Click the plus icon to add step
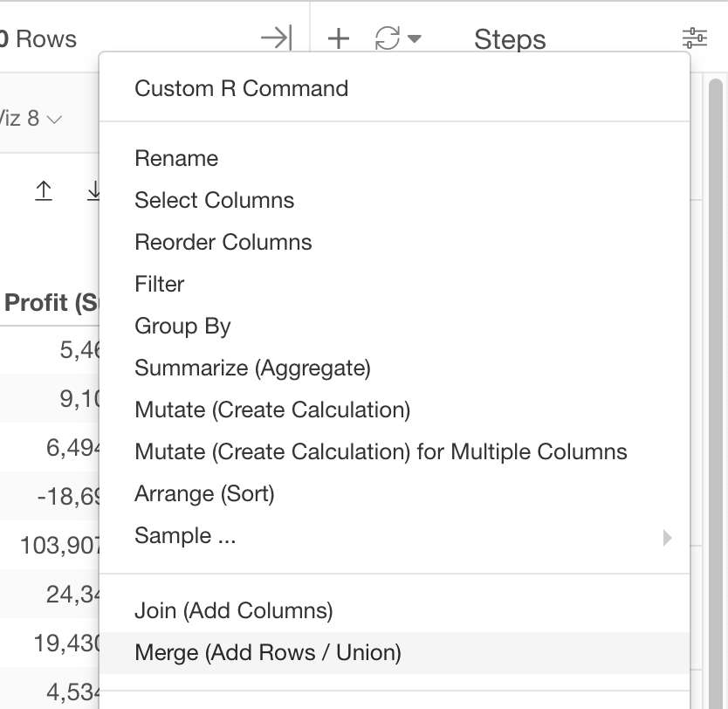This screenshot has height=709, width=728. pos(338,38)
